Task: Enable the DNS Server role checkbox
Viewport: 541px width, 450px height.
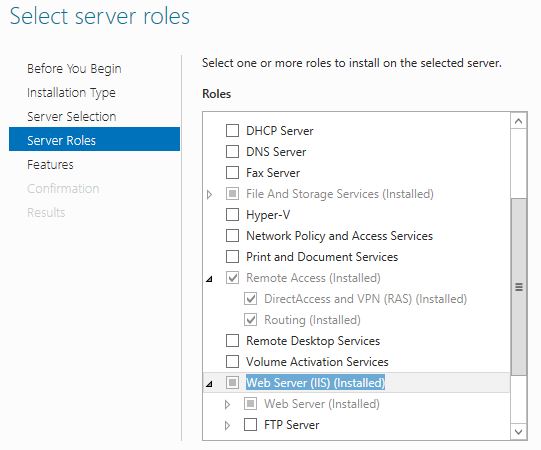Action: pos(232,151)
